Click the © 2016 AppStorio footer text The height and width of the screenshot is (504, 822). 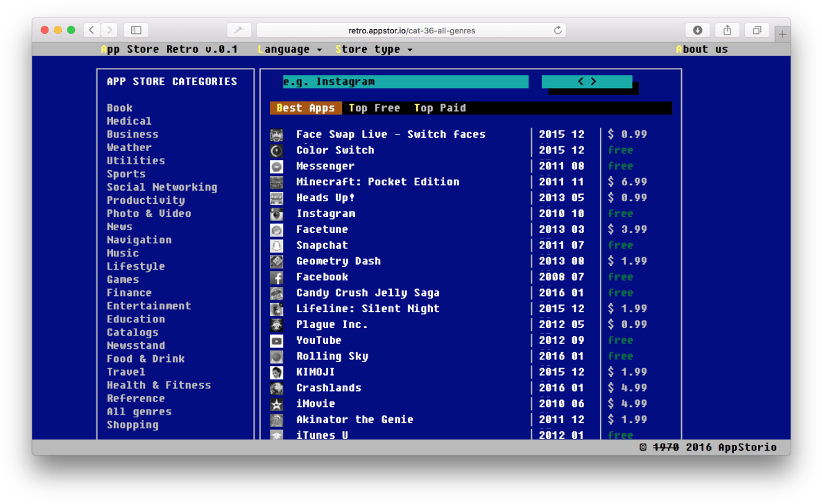[708, 447]
